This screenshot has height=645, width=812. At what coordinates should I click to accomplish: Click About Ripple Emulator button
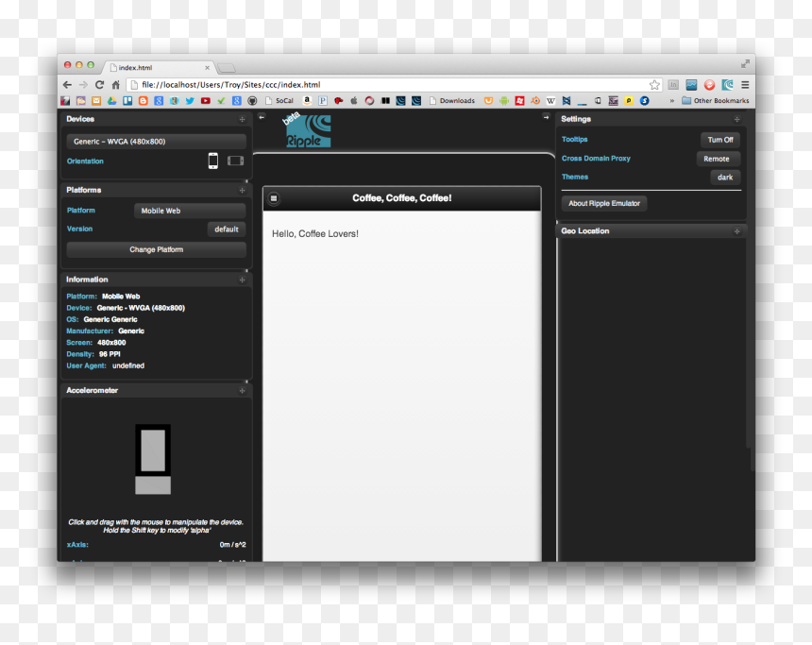pos(604,203)
